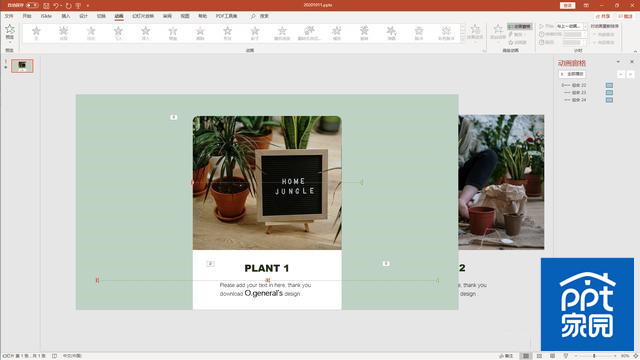
Task: Click the ribbon search box
Action: tap(260, 16)
